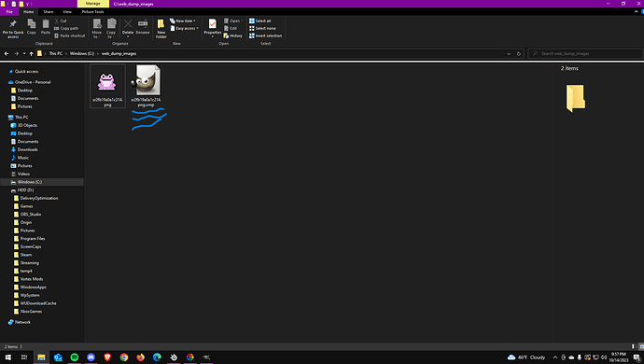644x364 pixels.
Task: Launch Firefox from the taskbar
Action: (x=140, y=357)
